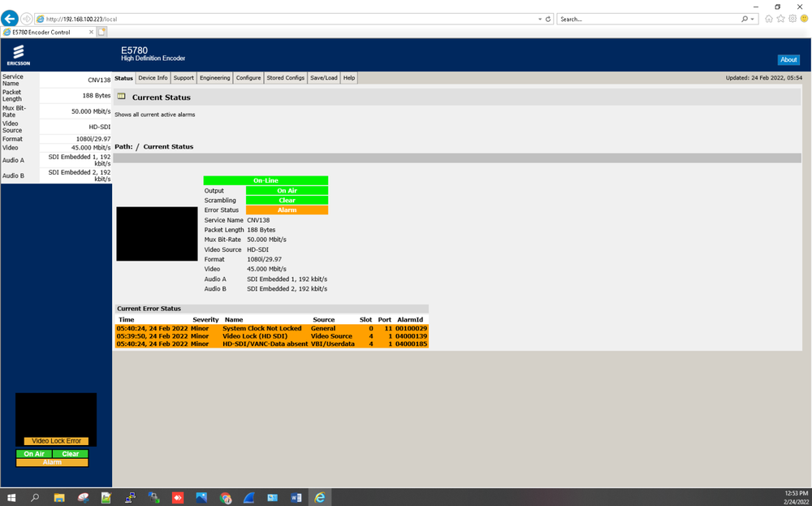The image size is (812, 506).
Task: Open the browser home page icon
Action: (769, 19)
